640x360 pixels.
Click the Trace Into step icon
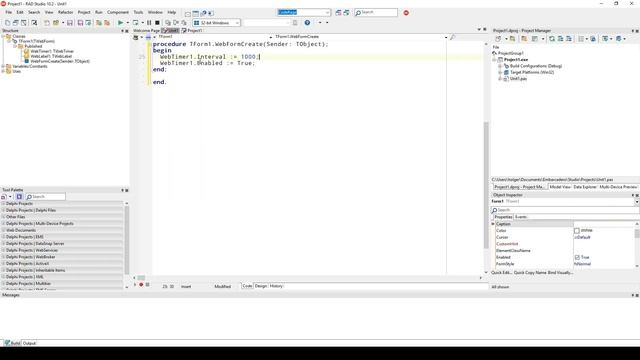pyautogui.click(x=168, y=23)
